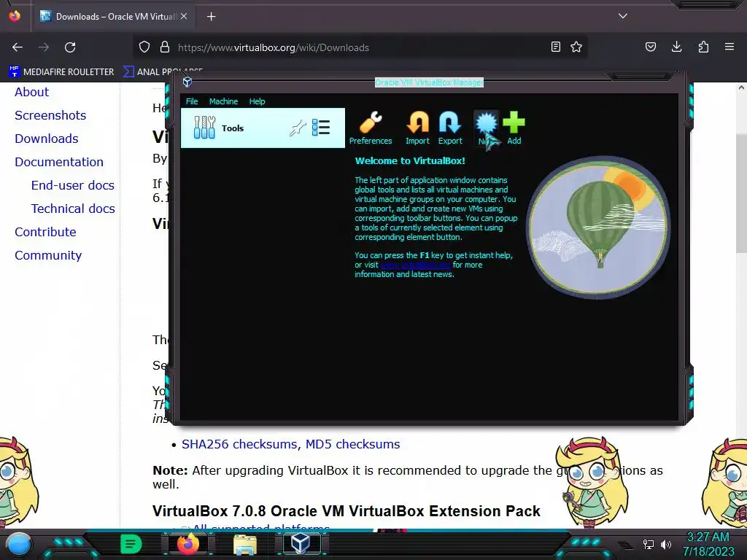Click the pin icon beside Tools
Screen dimensions: 747x560
(298, 128)
